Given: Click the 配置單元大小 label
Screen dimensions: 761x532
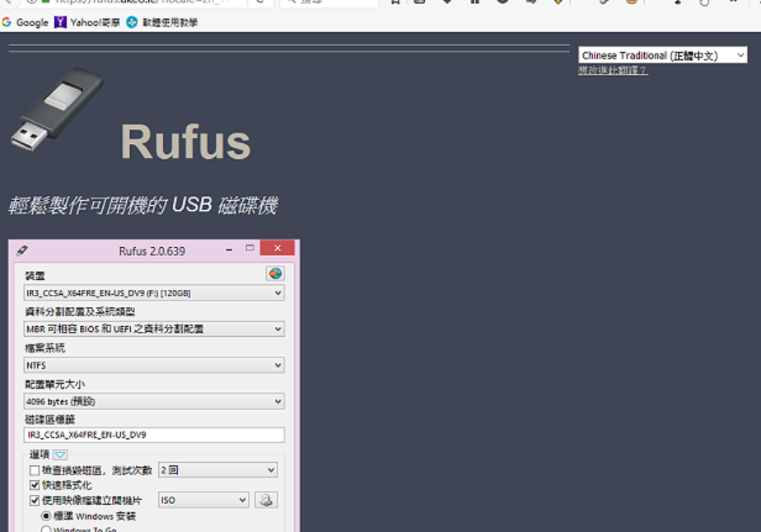Looking at the screenshot, I should 55,384.
